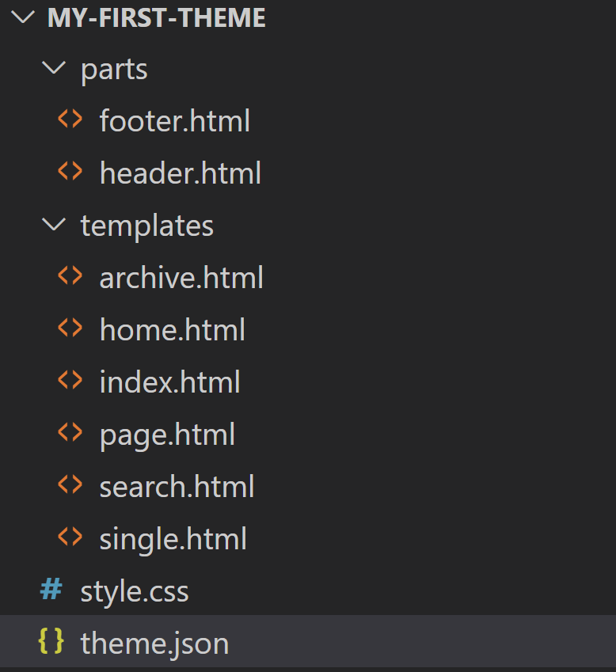This screenshot has width=616, height=672.
Task: Click the HTML icon beside page.html
Action: tap(70, 432)
